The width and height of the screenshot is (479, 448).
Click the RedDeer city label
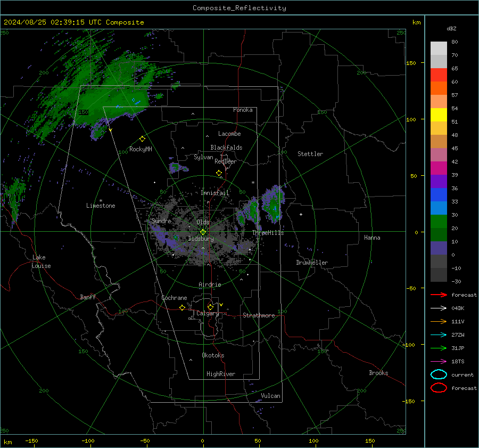click(226, 161)
